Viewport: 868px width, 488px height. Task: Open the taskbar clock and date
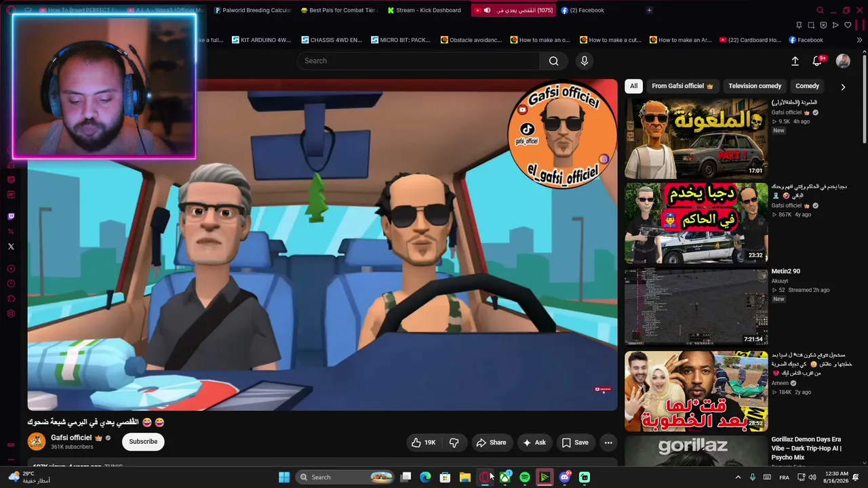(x=837, y=477)
